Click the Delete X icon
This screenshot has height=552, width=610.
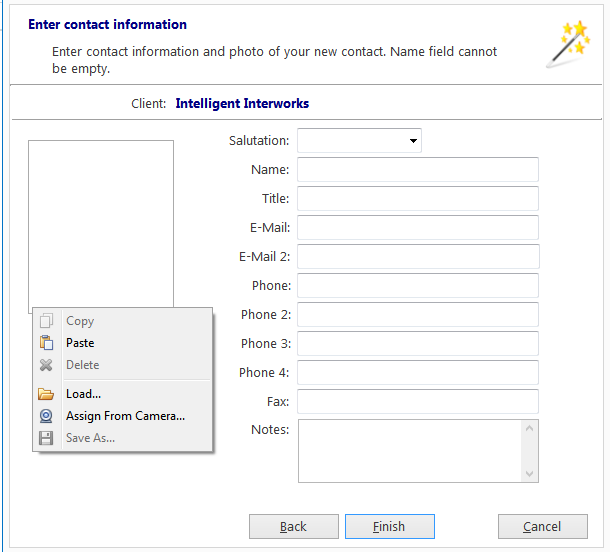pyautogui.click(x=46, y=365)
